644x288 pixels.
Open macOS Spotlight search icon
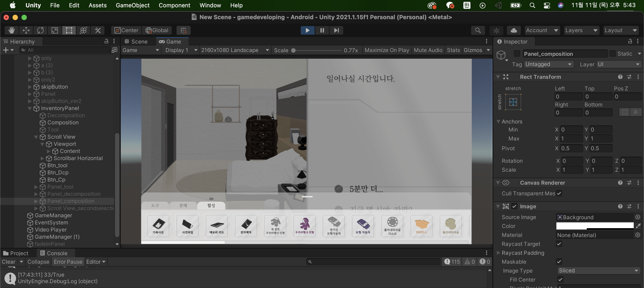coord(532,5)
